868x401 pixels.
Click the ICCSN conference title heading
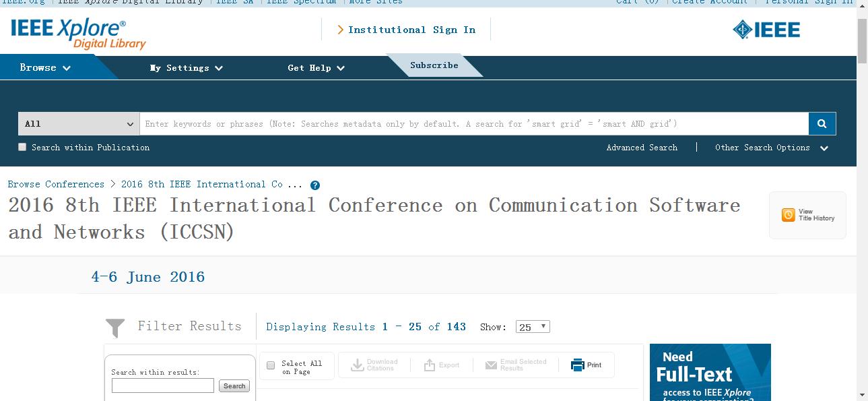pyautogui.click(x=374, y=218)
